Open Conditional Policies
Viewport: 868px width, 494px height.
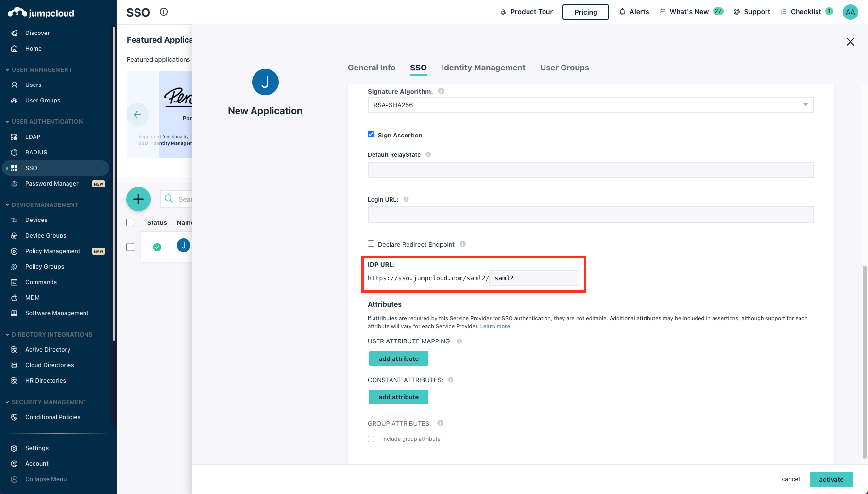52,417
